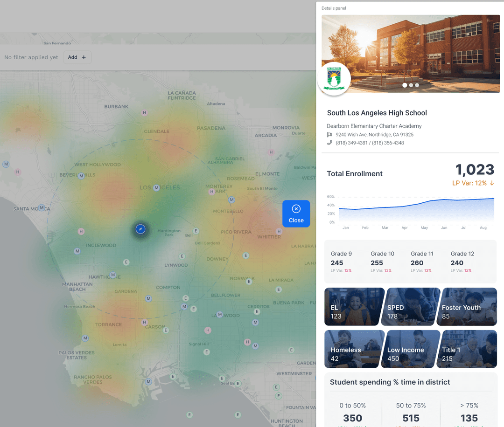Image resolution: width=504 pixels, height=427 pixels.
Task: Show the first carousel photo dot
Action: pos(405,85)
